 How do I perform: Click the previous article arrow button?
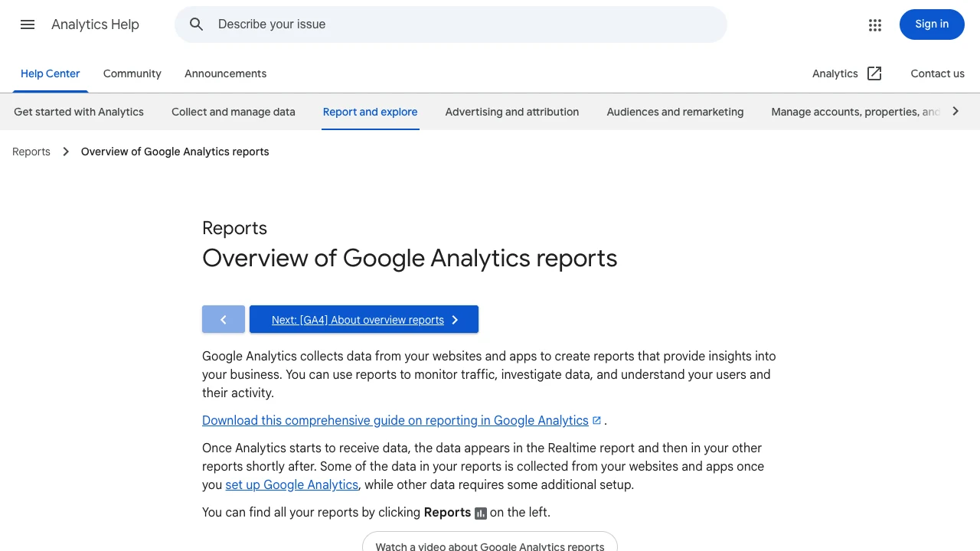click(224, 319)
